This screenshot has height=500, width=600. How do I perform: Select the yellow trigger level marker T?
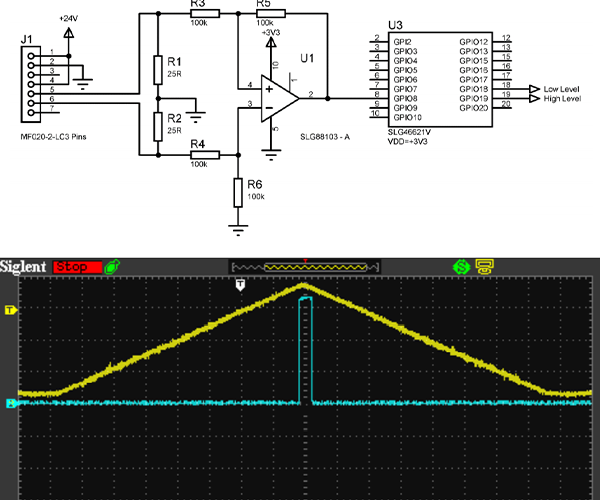pos(11,310)
